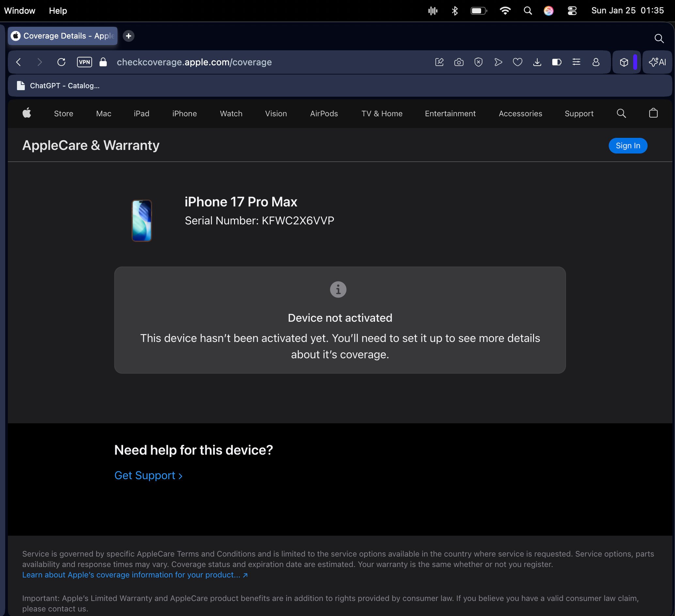The height and width of the screenshot is (616, 675).
Task: Open the extensions cube icon
Action: pyautogui.click(x=624, y=62)
